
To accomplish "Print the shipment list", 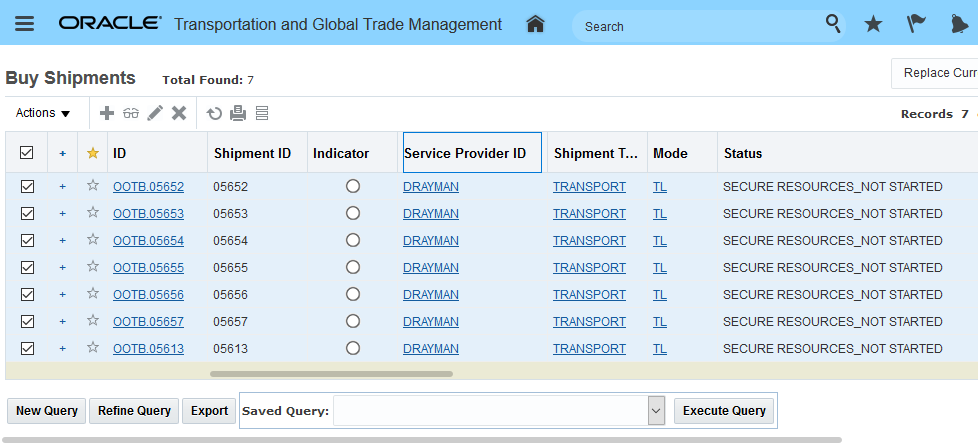I will pos(238,113).
